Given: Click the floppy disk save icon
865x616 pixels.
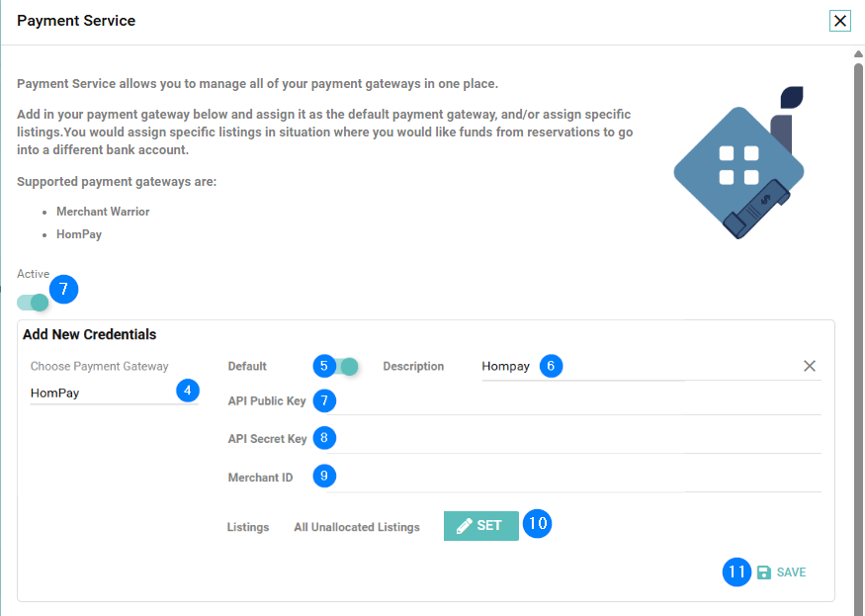Looking at the screenshot, I should tap(763, 572).
